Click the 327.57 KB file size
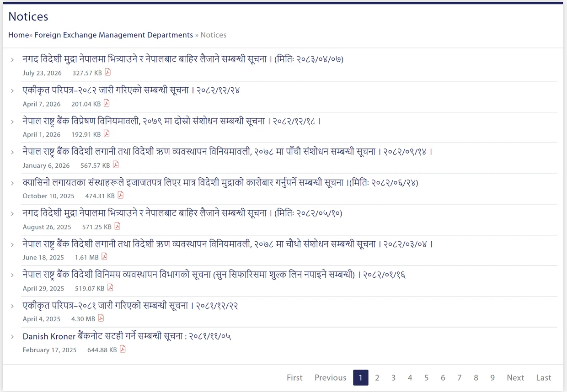This screenshot has width=567, height=392. 87,73
